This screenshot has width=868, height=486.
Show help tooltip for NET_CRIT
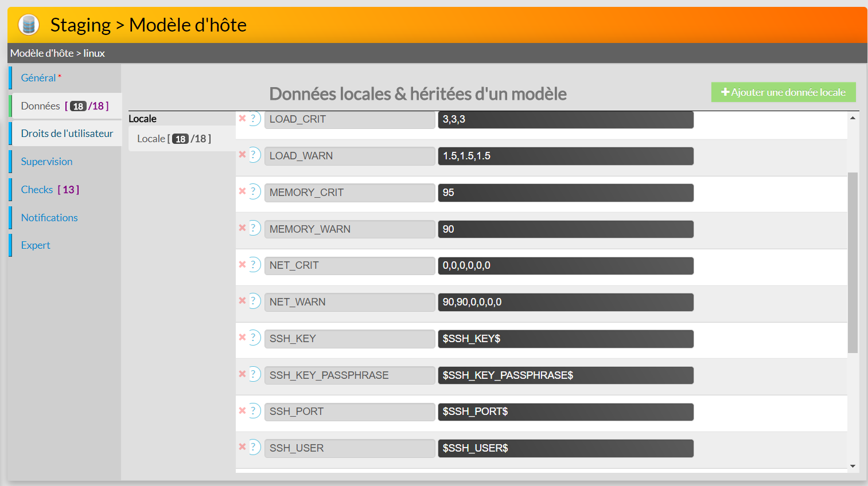click(x=254, y=264)
